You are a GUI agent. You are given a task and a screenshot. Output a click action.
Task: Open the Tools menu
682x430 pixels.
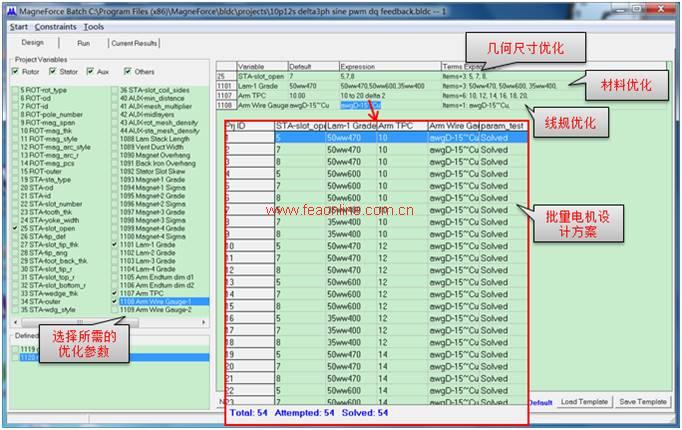point(93,27)
